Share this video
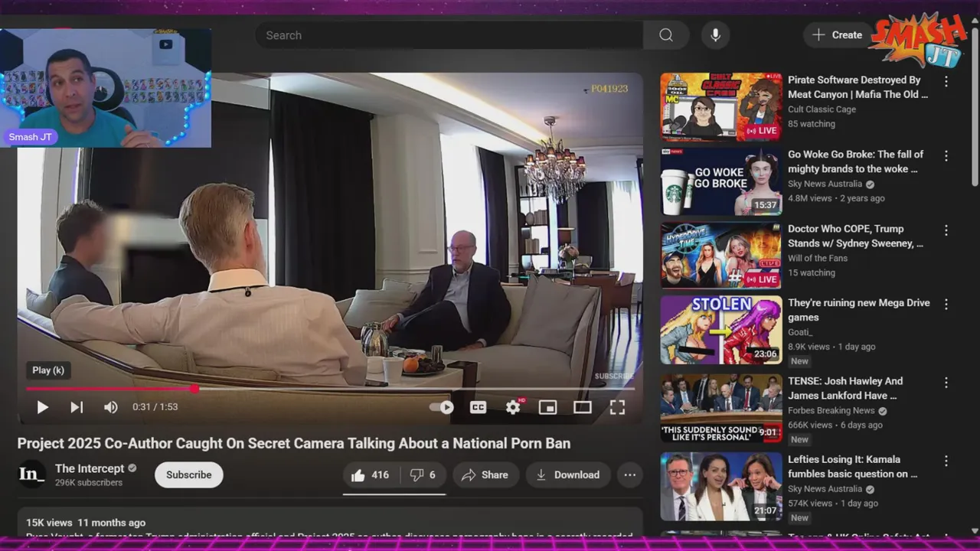Image resolution: width=980 pixels, height=551 pixels. [x=485, y=475]
